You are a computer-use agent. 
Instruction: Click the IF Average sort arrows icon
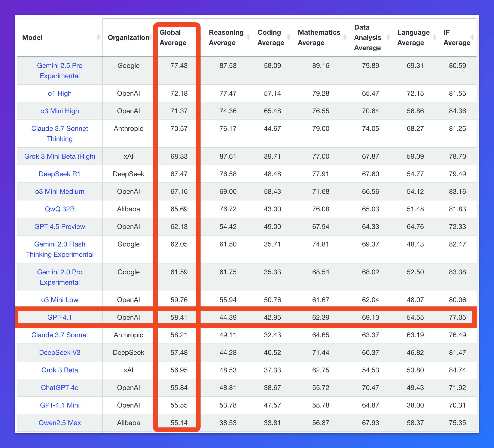(473, 37)
